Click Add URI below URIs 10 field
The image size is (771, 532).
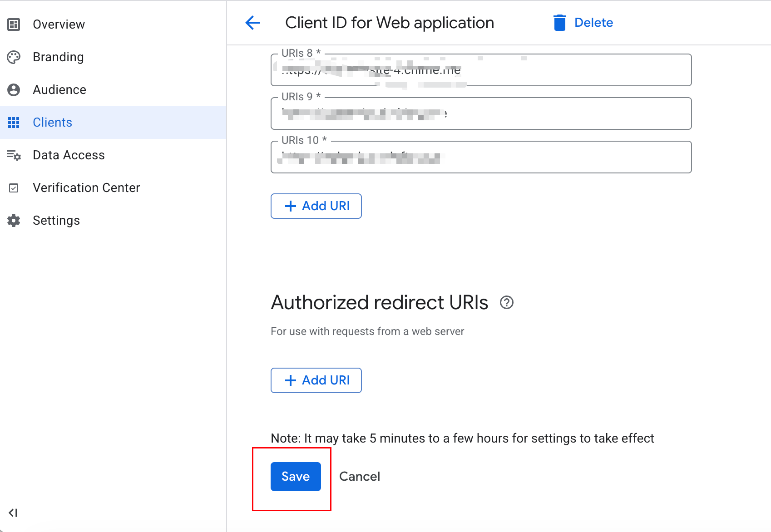[316, 206]
